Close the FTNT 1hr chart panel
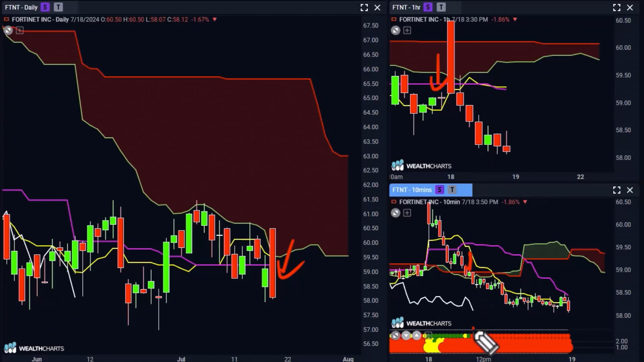The height and width of the screenshot is (362, 644). (x=630, y=7)
